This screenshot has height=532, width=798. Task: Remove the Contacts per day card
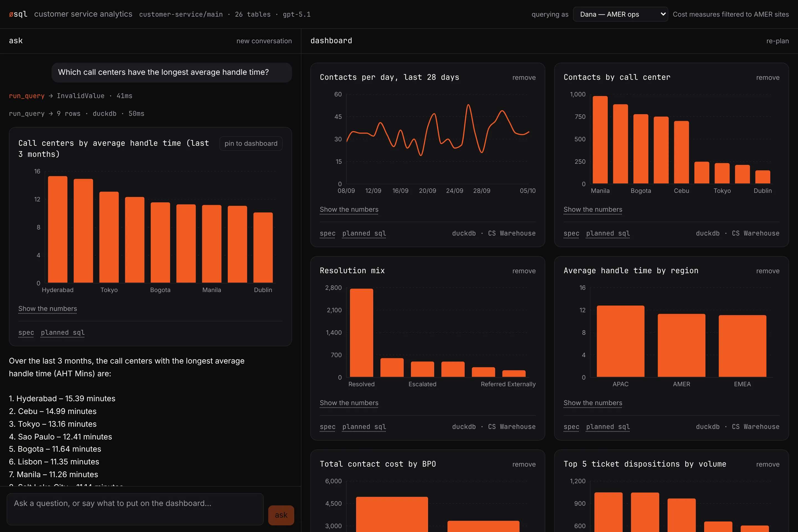tap(524, 78)
